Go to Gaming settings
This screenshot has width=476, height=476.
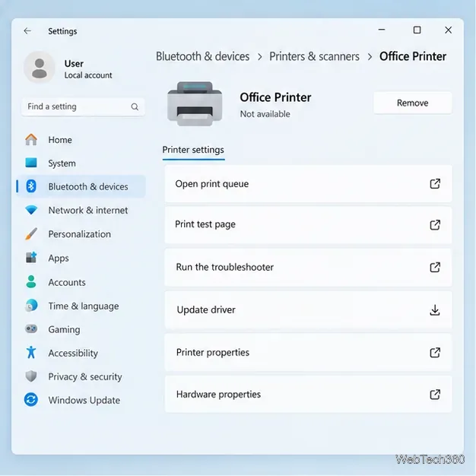[81, 329]
